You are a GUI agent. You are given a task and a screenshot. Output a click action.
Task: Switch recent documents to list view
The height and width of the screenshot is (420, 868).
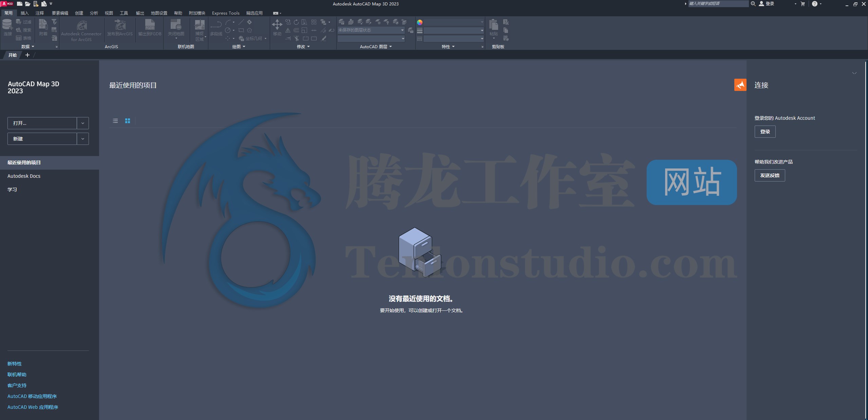point(115,121)
